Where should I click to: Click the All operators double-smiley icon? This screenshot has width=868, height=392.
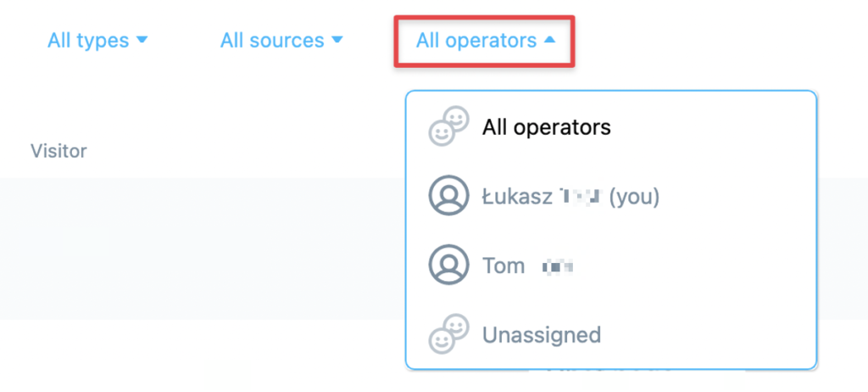[x=449, y=126]
